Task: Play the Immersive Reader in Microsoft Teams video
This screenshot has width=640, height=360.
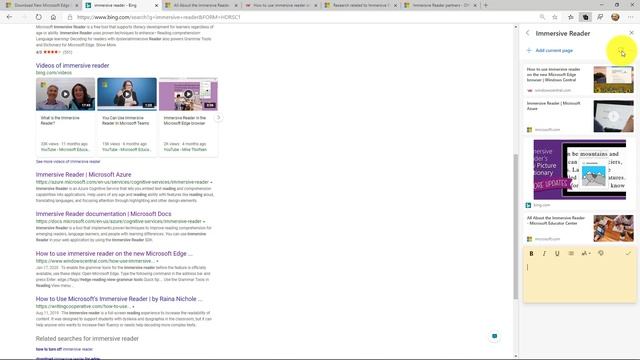Action: tap(127, 94)
